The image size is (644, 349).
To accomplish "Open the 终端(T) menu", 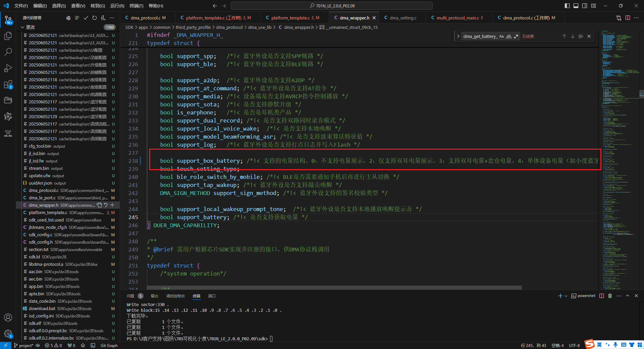I will [x=137, y=6].
